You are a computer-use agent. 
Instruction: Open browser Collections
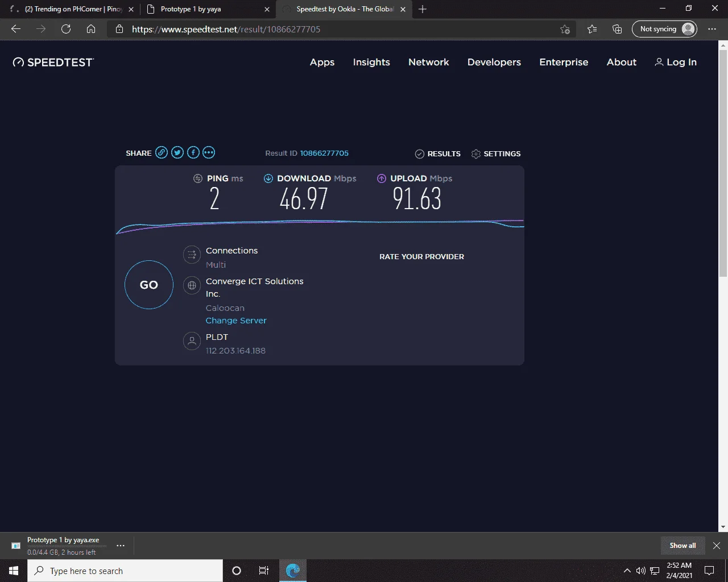(x=617, y=29)
